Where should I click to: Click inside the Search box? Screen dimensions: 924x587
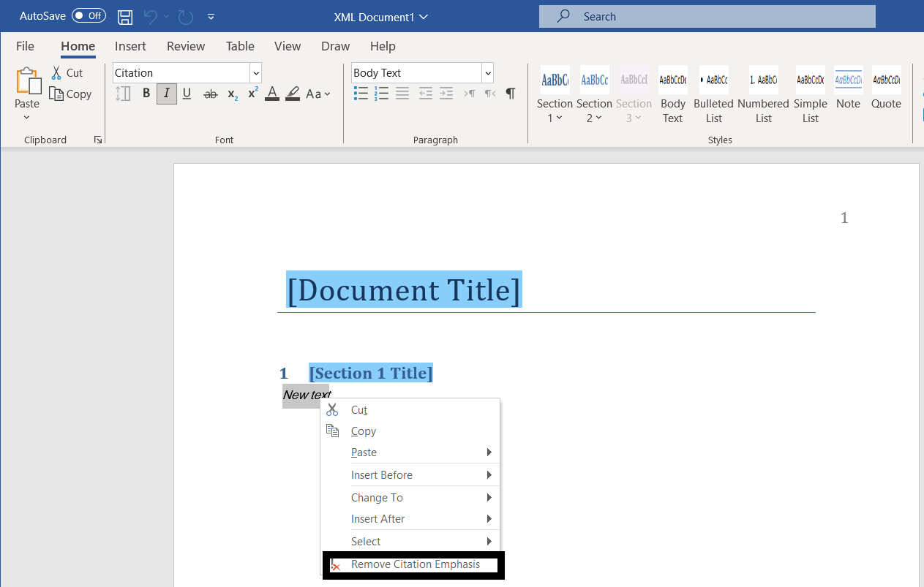click(706, 15)
